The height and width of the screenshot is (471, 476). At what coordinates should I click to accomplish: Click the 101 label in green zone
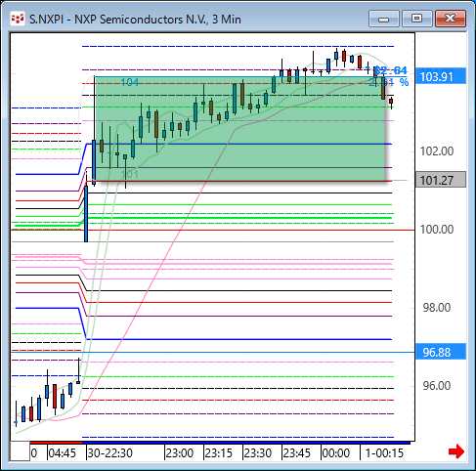pyautogui.click(x=129, y=174)
